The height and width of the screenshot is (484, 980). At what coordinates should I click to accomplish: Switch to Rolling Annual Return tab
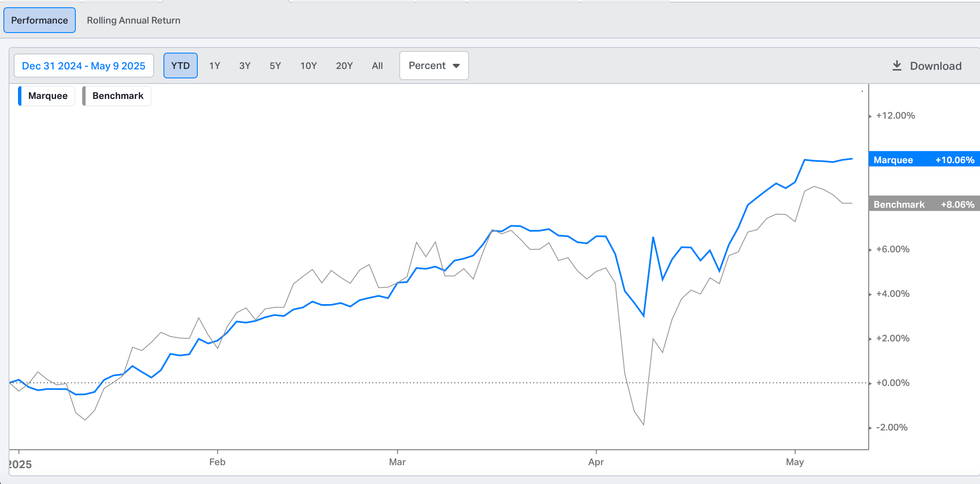click(134, 20)
